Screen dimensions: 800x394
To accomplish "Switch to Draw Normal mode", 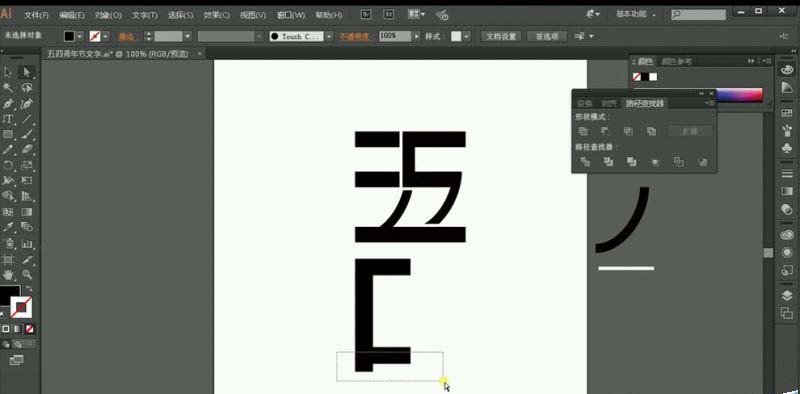I will [6, 344].
